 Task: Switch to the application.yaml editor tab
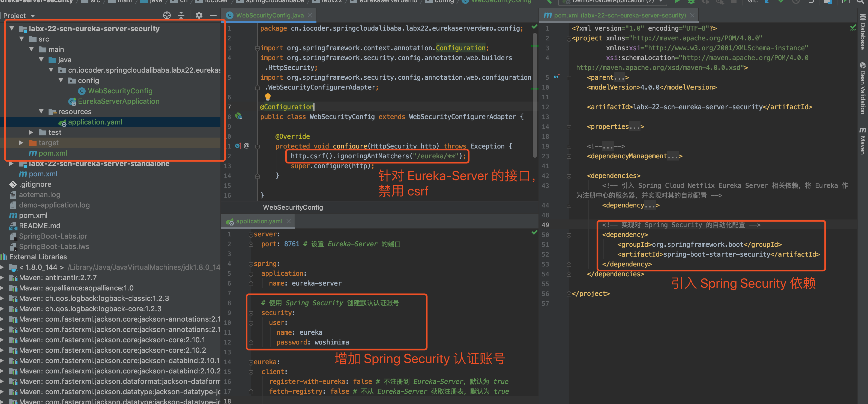pyautogui.click(x=259, y=221)
